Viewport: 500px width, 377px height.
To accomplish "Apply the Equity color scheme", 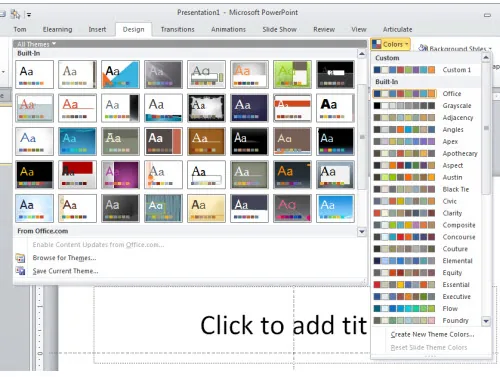I will coord(427,273).
